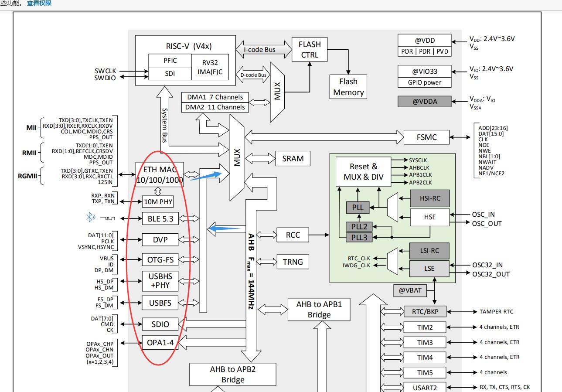Select the @VIO33 block

click(425, 71)
